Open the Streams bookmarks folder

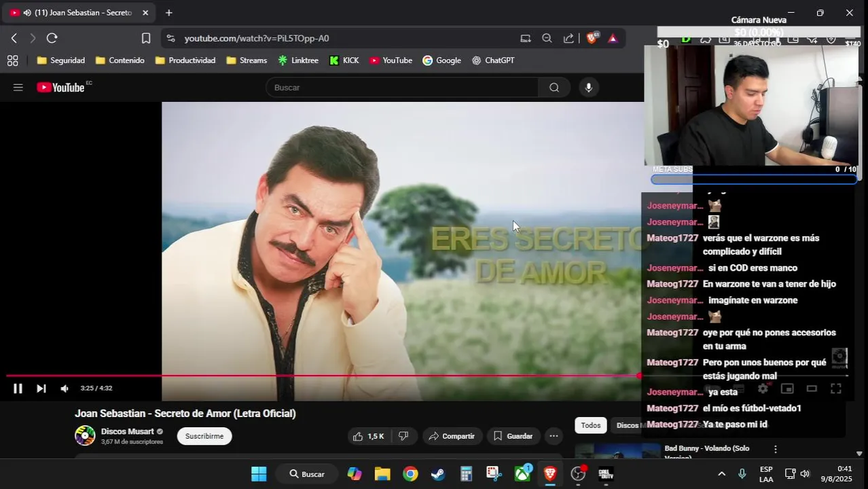pos(247,60)
